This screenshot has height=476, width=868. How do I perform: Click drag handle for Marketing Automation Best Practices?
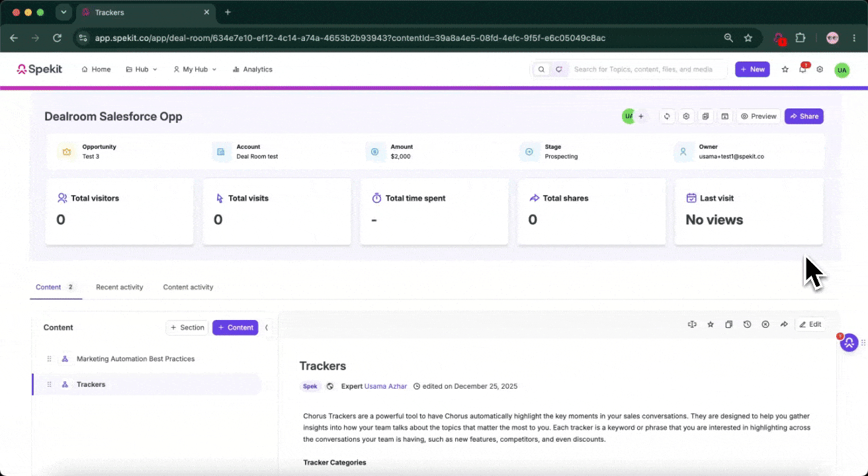coord(49,359)
